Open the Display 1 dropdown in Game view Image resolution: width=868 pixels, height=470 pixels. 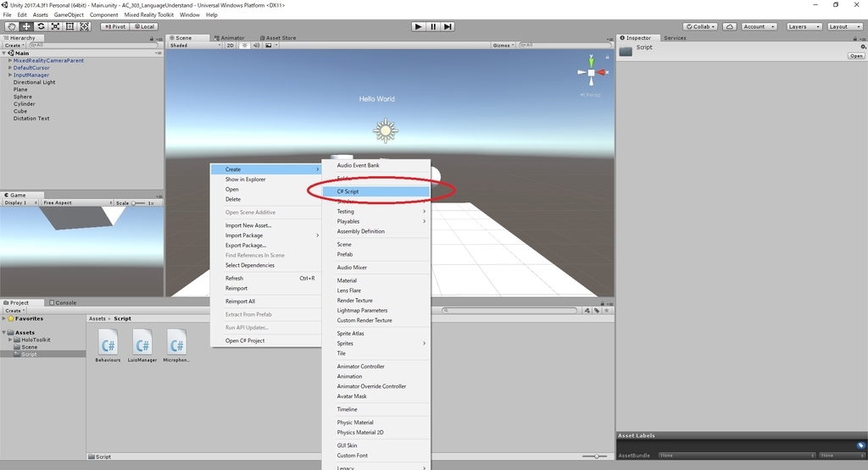(20, 203)
